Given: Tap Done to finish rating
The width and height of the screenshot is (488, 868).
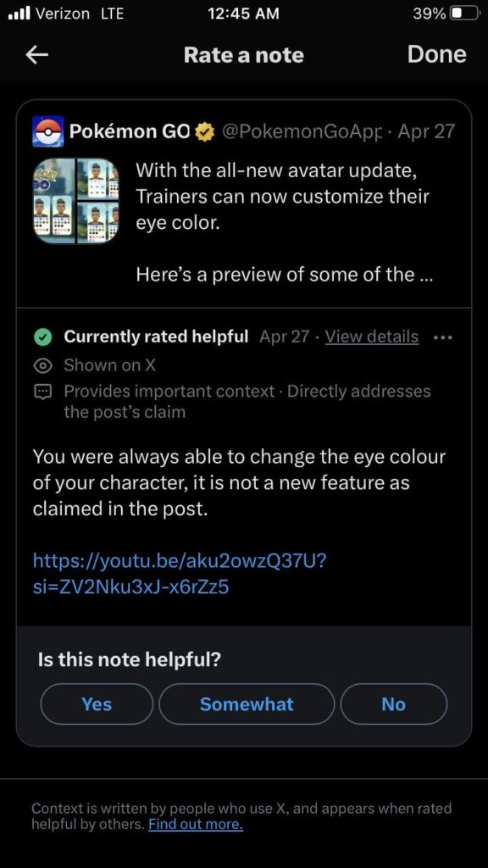Looking at the screenshot, I should 436,54.
